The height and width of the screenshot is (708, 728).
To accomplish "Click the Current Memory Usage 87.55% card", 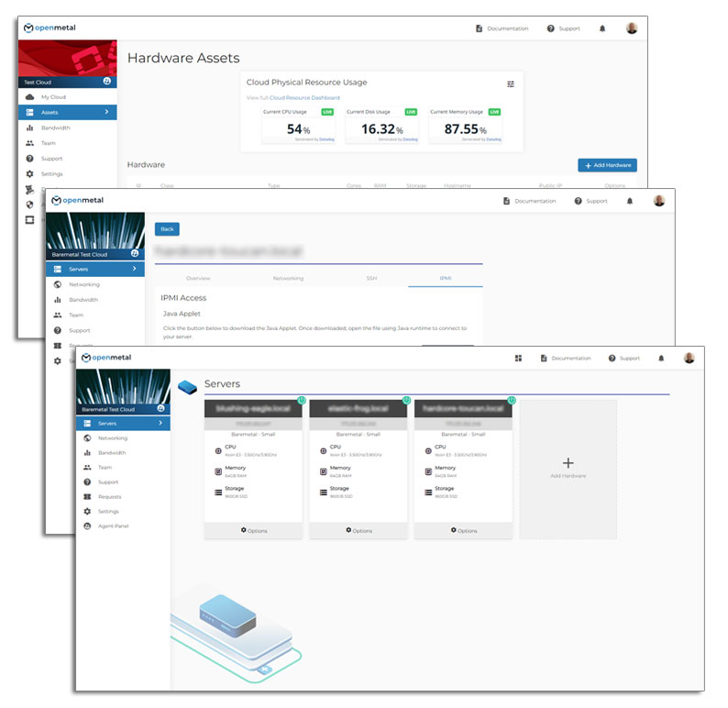I will point(466,127).
